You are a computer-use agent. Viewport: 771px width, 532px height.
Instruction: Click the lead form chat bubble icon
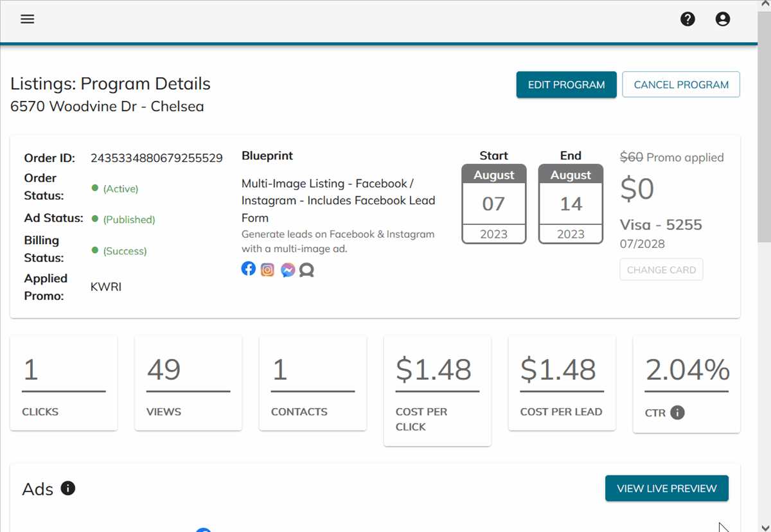(x=307, y=270)
